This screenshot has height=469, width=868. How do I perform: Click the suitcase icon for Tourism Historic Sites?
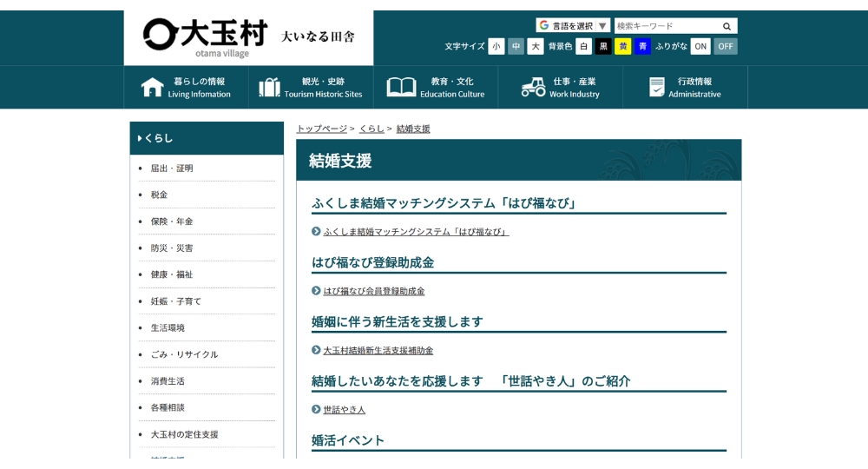(270, 87)
